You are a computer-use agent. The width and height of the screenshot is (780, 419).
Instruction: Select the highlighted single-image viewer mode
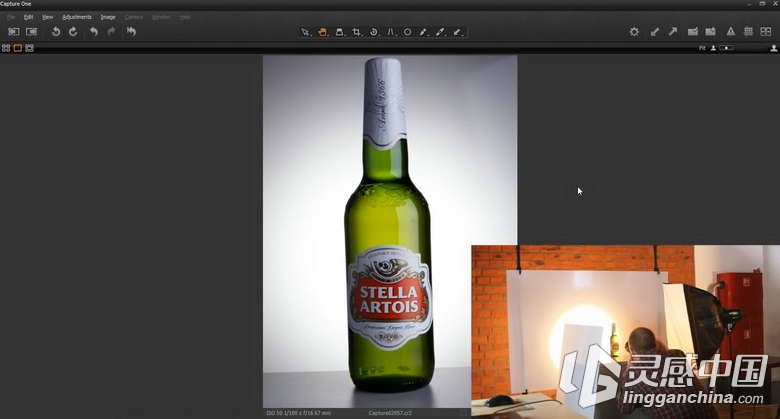(17, 48)
